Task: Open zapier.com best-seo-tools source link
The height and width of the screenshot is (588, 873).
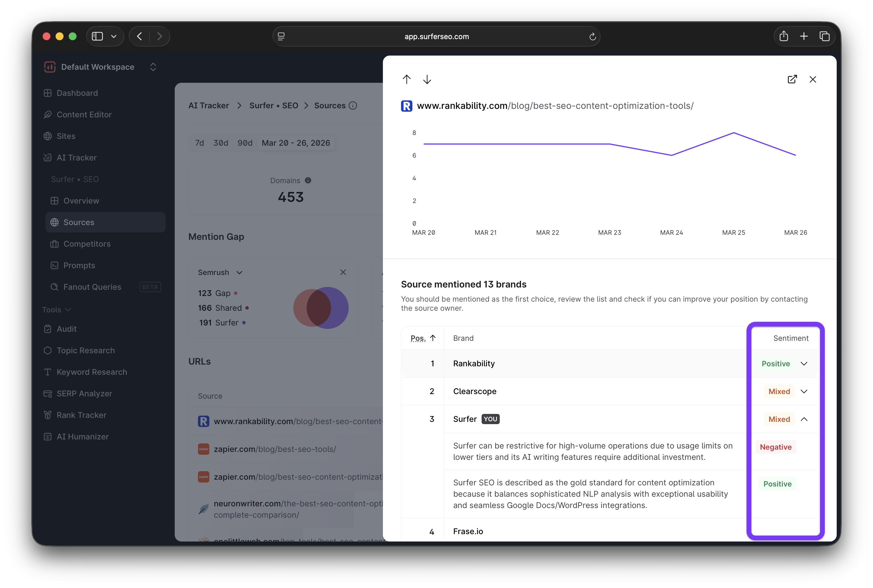Action: click(x=275, y=449)
